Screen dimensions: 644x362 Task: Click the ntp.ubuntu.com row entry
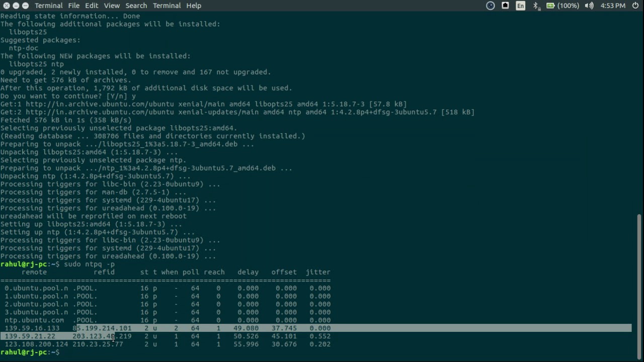pos(34,320)
